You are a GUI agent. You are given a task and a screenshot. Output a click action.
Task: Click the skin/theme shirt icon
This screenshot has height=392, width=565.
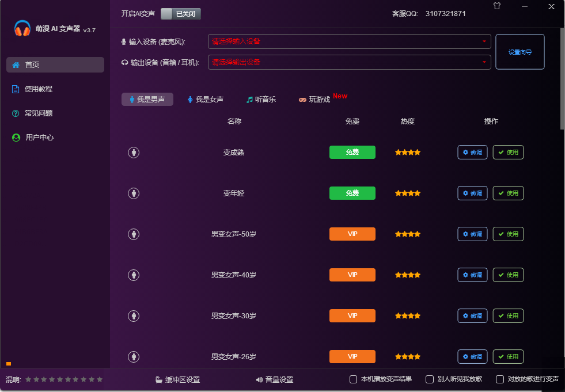pyautogui.click(x=497, y=6)
